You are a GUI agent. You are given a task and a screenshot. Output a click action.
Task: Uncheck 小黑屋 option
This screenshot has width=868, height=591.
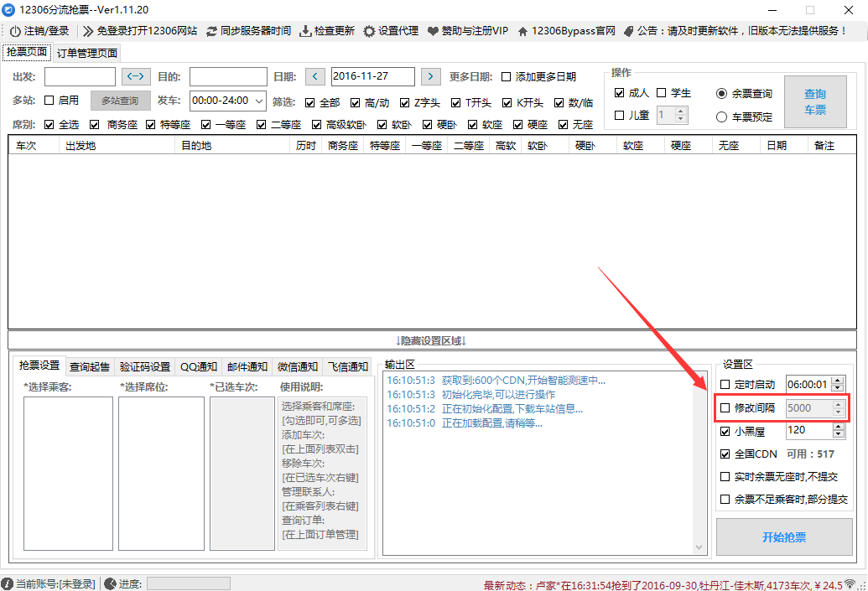pyautogui.click(x=725, y=431)
